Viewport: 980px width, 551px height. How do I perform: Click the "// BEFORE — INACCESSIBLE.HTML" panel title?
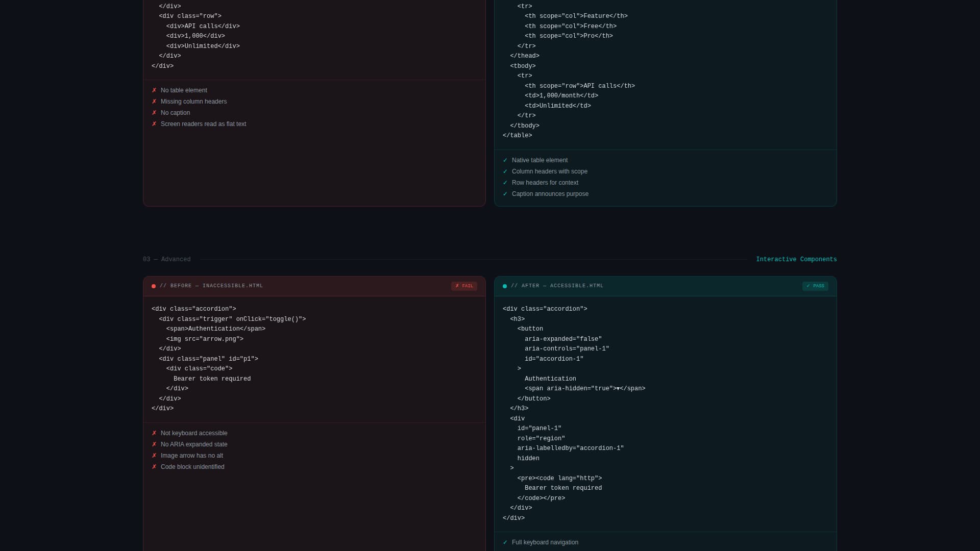pos(211,286)
